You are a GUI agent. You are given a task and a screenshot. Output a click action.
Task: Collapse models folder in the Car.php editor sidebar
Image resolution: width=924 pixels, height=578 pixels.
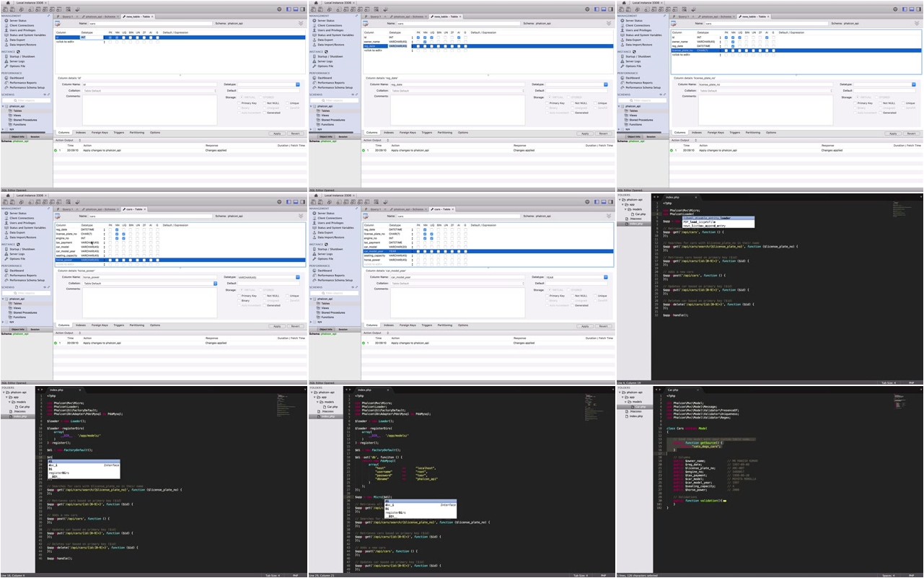click(627, 402)
